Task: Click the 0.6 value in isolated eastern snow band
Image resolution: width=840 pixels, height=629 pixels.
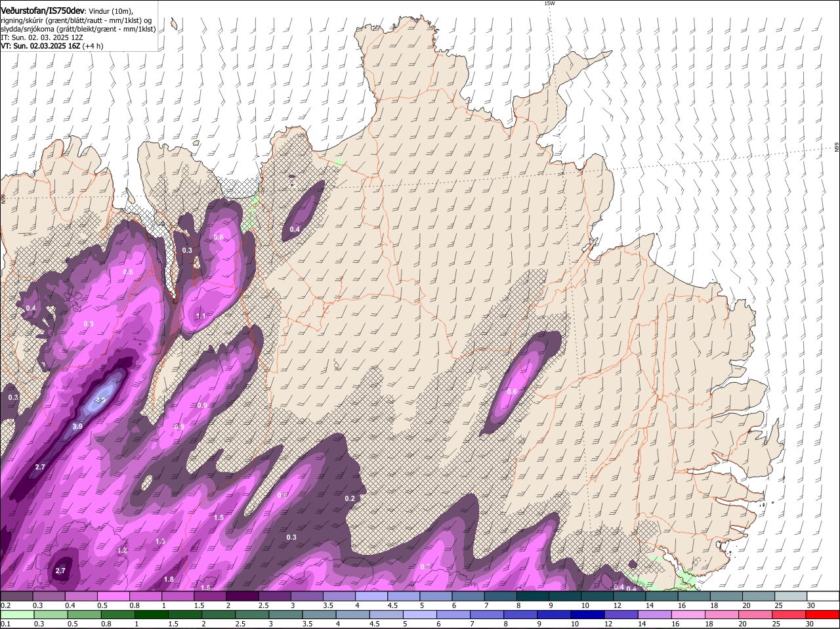Action: [x=512, y=391]
